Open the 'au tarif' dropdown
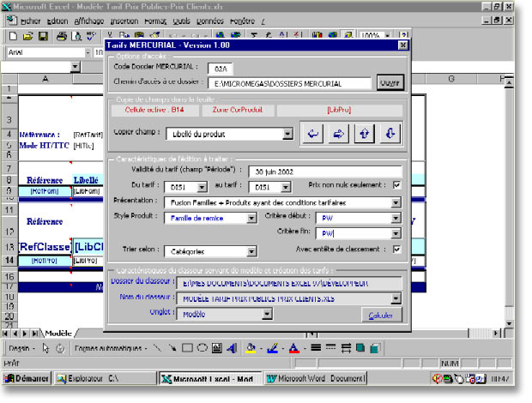 286,187
